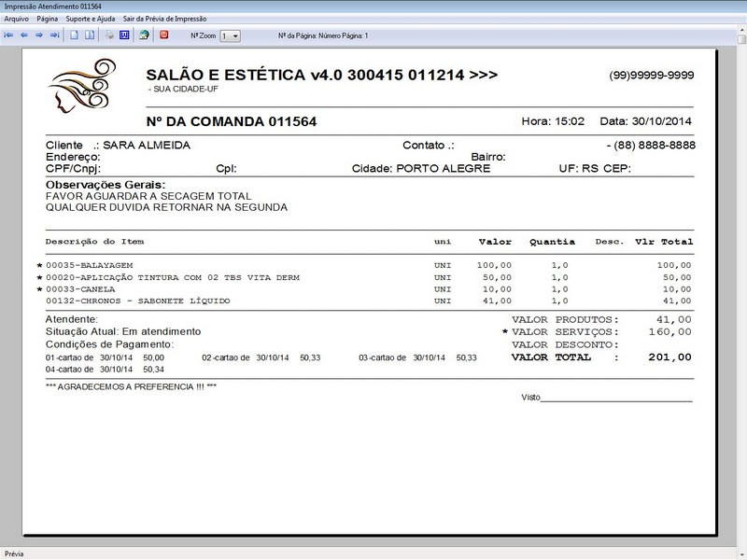Click the VALOR TOTAL amount 201,00
This screenshot has width=747, height=560.
[670, 357]
